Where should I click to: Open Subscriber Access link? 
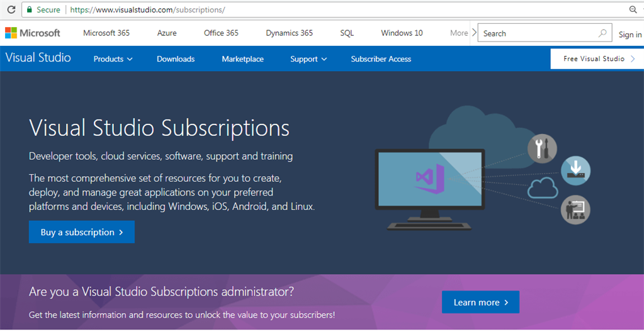[381, 59]
